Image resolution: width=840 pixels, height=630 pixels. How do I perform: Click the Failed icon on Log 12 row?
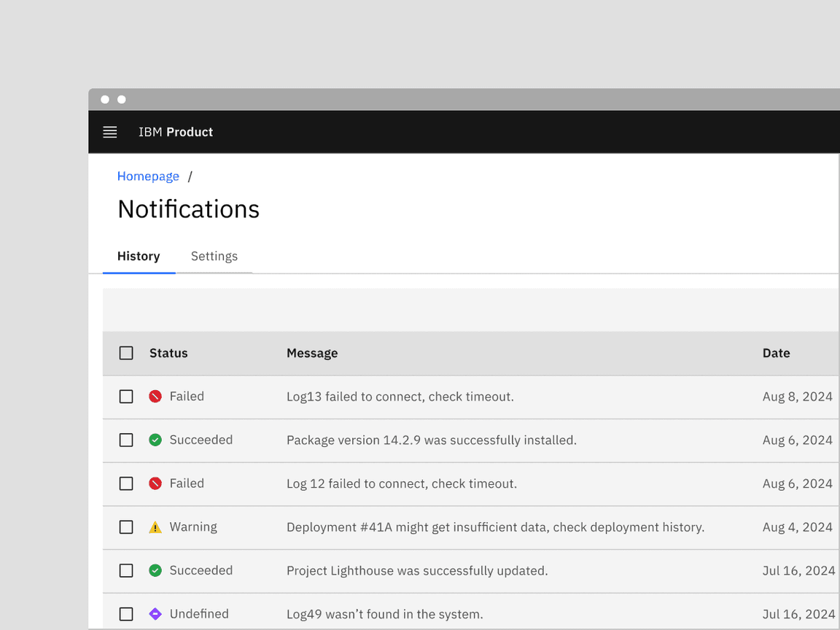pyautogui.click(x=155, y=483)
